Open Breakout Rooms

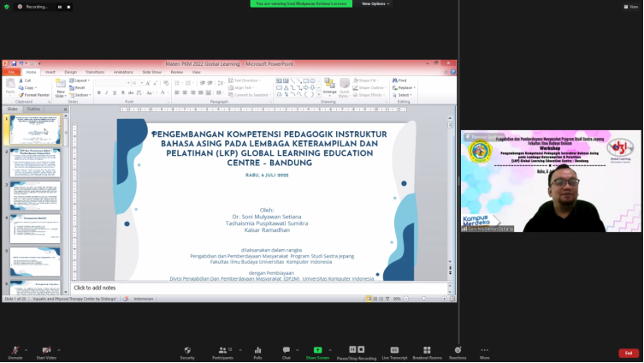427,353
